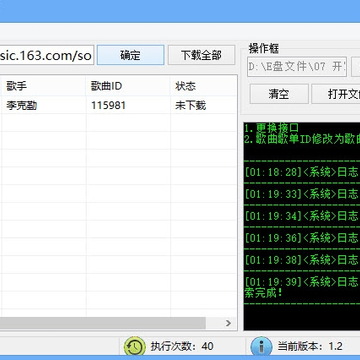Click the [01:19:34] log entry
The width and height of the screenshot is (360, 360).
(x=302, y=216)
